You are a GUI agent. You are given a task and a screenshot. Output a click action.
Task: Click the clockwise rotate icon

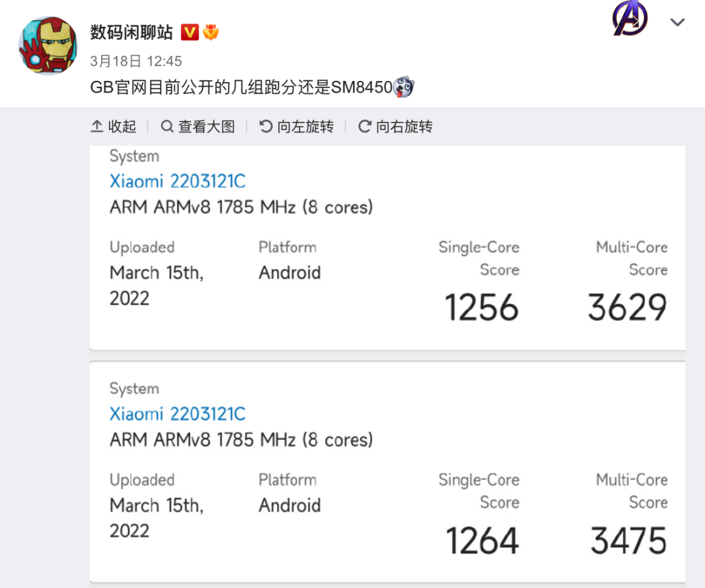365,127
